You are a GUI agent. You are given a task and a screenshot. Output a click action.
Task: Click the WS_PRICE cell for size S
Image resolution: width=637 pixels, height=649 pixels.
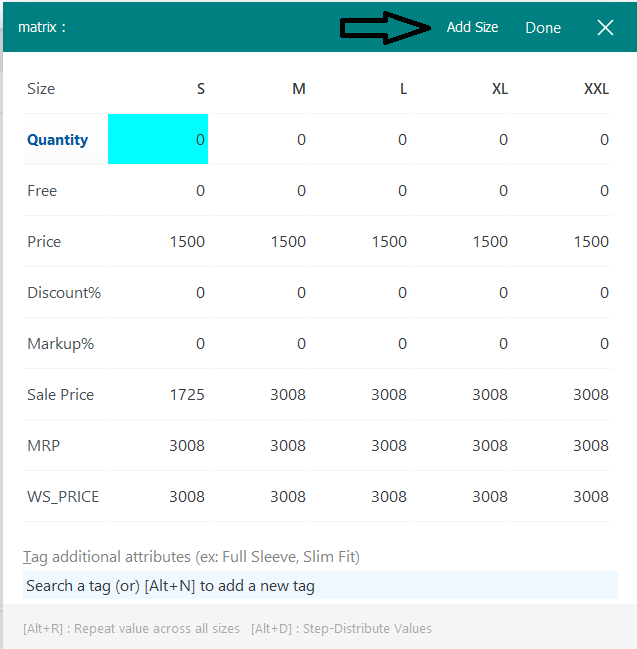(x=158, y=496)
